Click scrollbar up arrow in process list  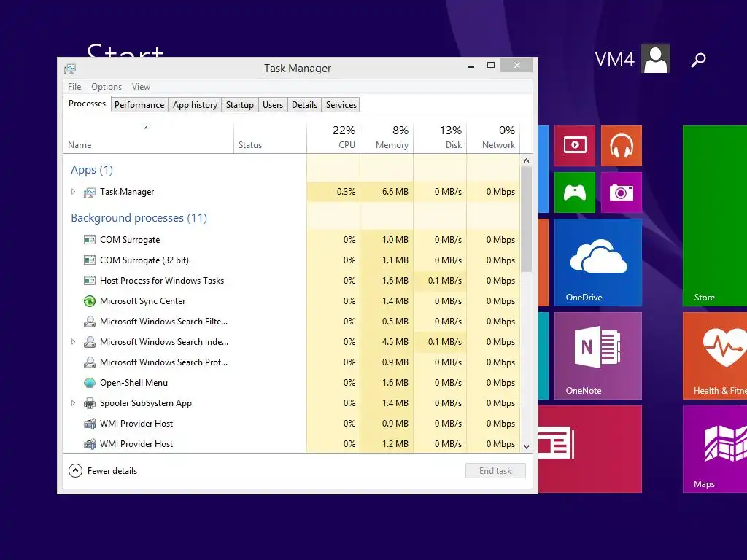tap(527, 160)
